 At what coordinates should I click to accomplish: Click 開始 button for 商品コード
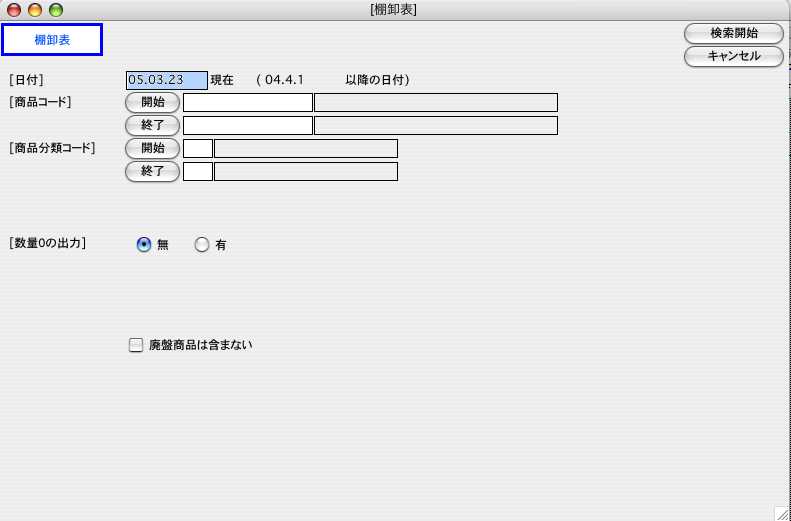click(x=152, y=102)
